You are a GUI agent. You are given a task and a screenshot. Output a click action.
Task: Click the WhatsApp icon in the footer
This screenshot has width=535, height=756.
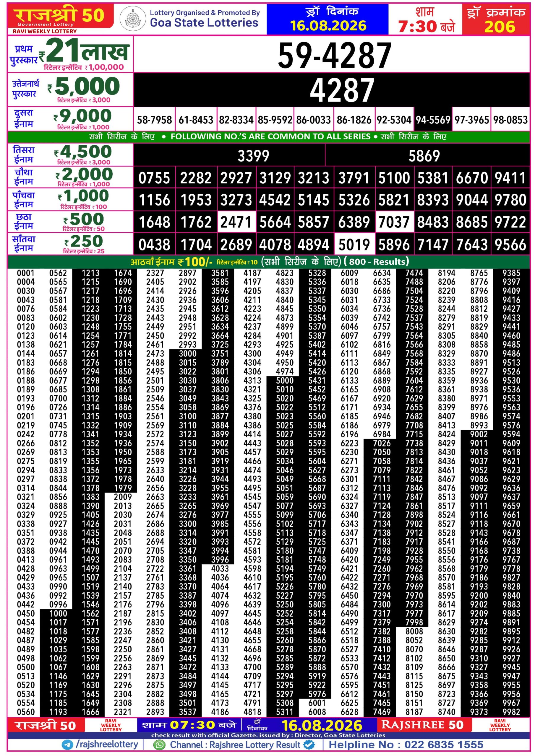click(x=160, y=745)
